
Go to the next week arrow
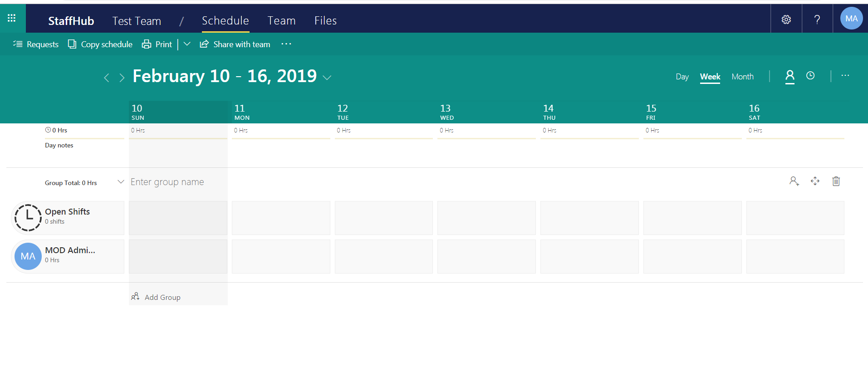pyautogui.click(x=122, y=78)
